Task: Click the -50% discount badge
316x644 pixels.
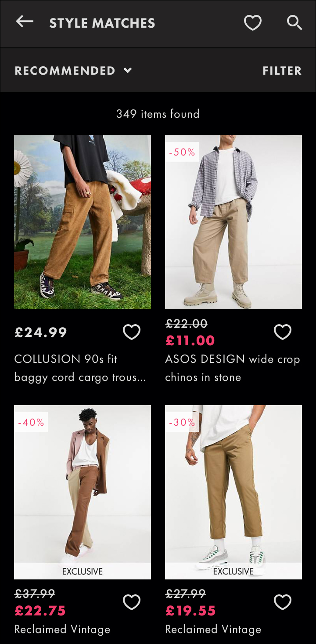Action: [x=182, y=152]
